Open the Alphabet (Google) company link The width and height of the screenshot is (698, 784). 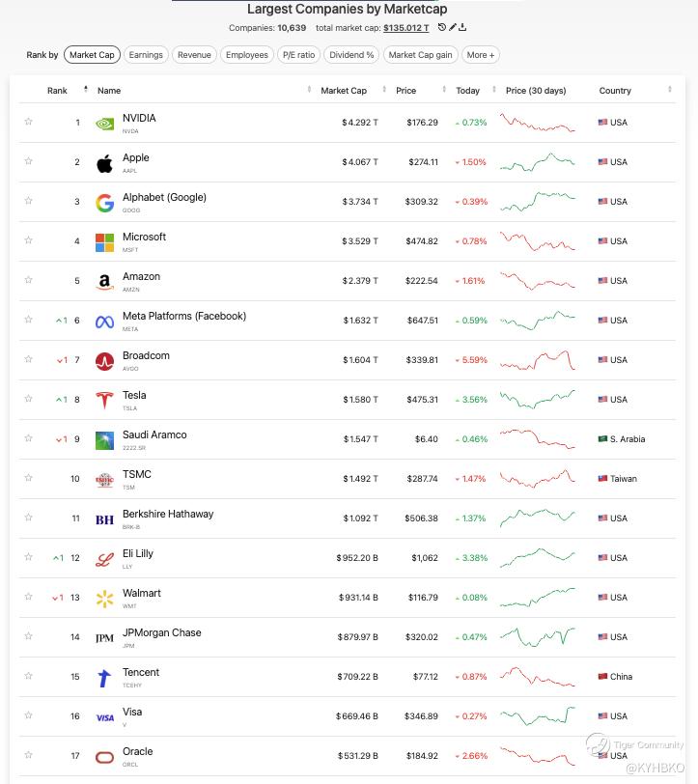(x=164, y=197)
